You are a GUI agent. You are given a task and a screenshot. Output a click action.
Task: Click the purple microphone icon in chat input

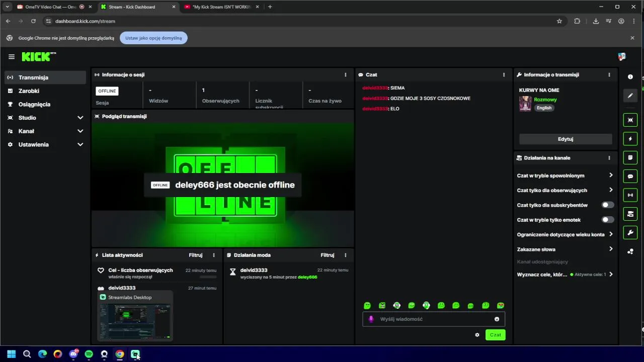[x=371, y=319]
